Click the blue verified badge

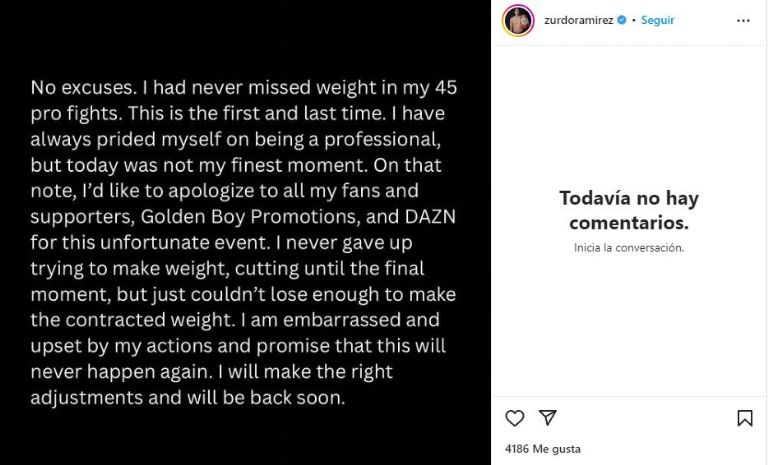tap(622, 20)
